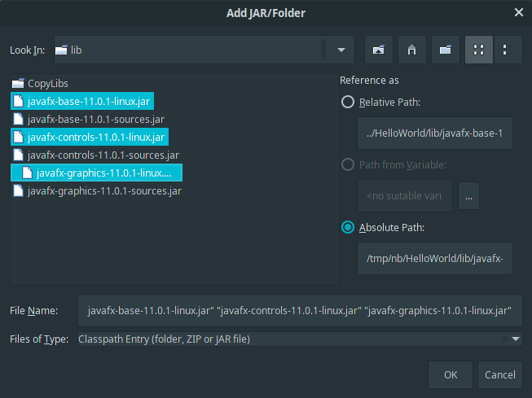
Task: Expand the Files of Type dropdown
Action: pyautogui.click(x=515, y=339)
